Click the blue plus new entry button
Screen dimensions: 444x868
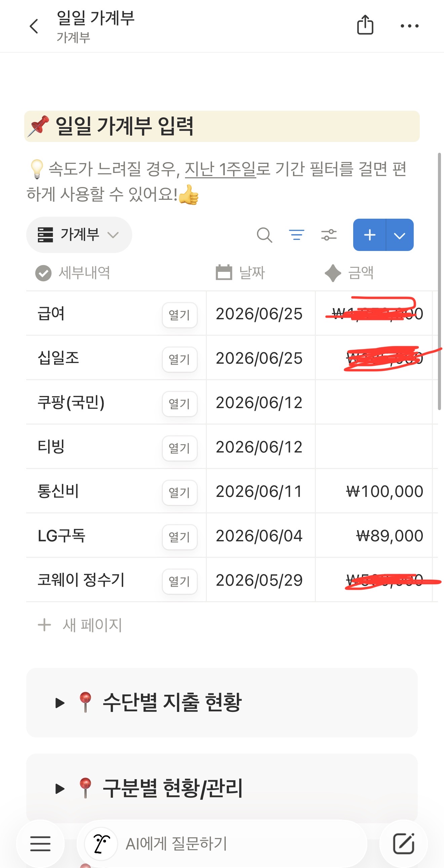370,235
